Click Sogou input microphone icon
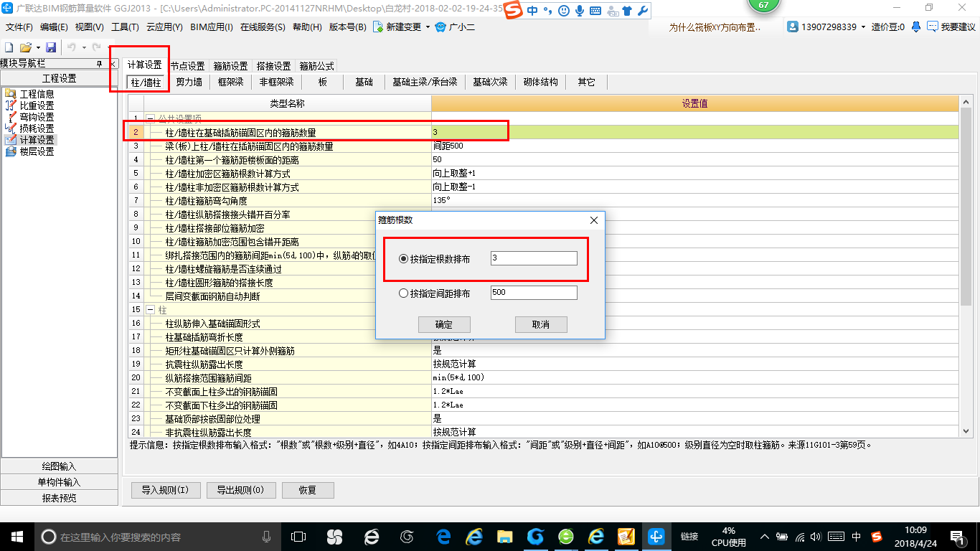This screenshot has width=980, height=551. tap(580, 11)
